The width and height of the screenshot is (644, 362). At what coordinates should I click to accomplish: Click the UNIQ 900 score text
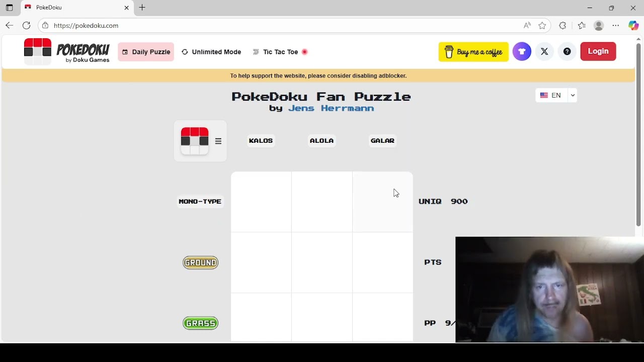point(443,201)
